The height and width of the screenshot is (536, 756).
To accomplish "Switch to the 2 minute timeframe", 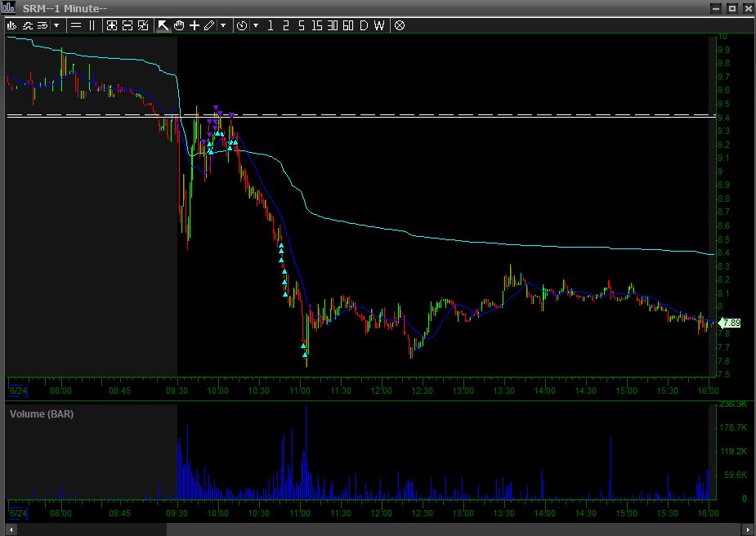I will (x=286, y=25).
